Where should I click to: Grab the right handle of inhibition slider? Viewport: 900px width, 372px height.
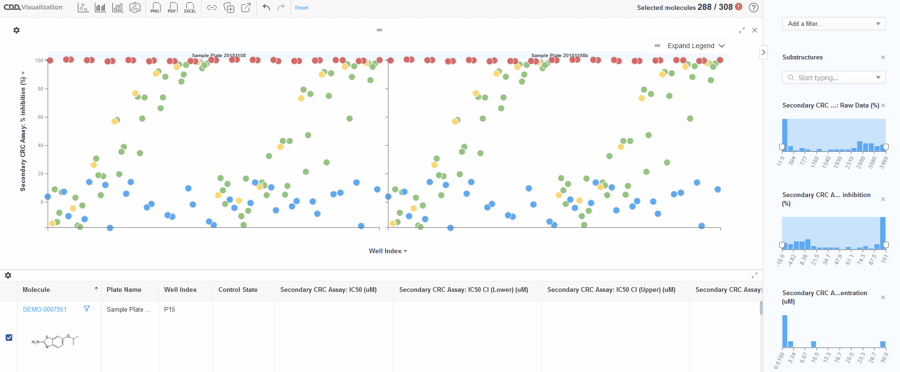pos(886,245)
